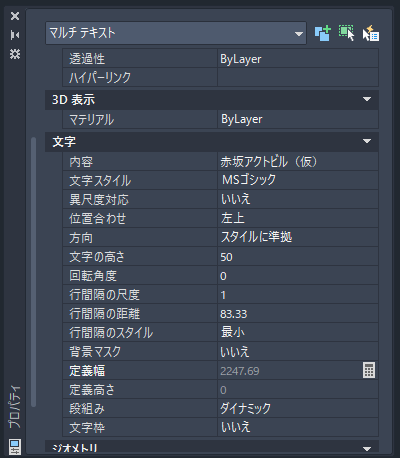400x458 pixels.
Task: Open the マルチ テキスト object type dropdown
Action: pos(176,33)
